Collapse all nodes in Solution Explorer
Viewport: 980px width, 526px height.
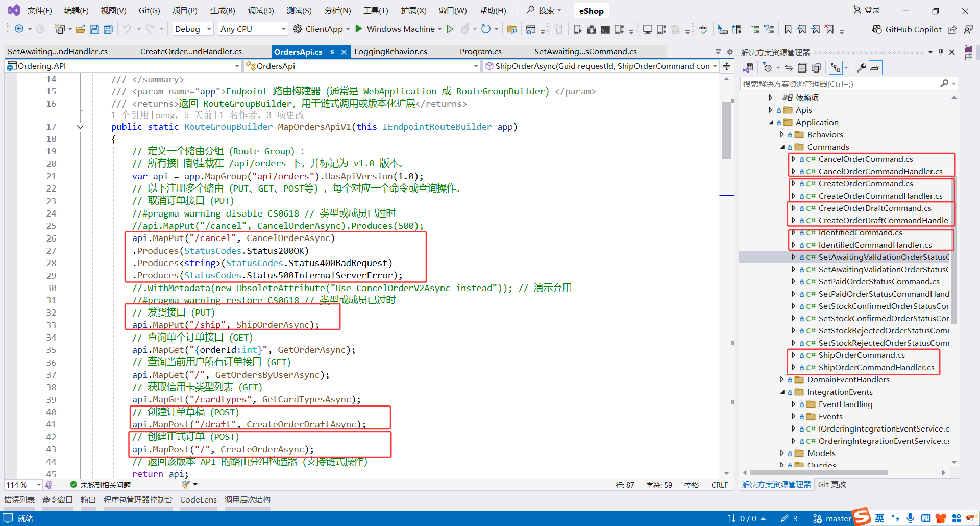[802, 67]
